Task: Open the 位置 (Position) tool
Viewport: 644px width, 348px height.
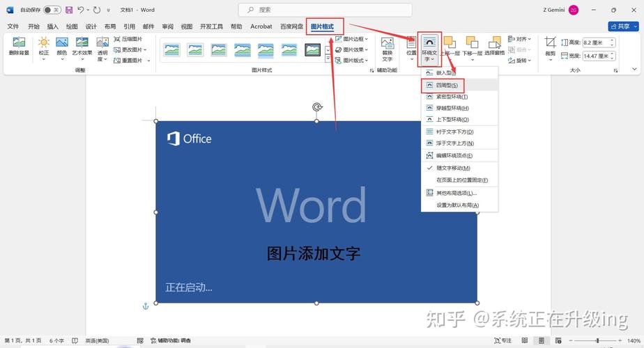Action: [411, 48]
